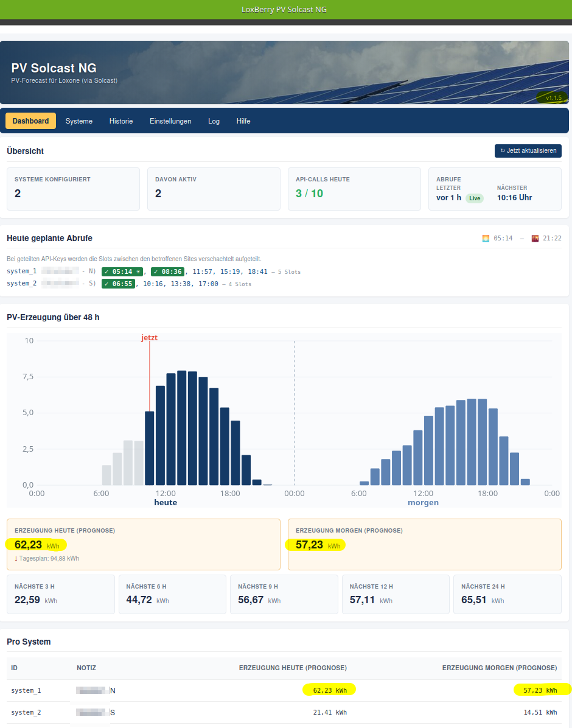Click the red jetzt marker in chart
The width and height of the screenshot is (572, 728).
tap(150, 338)
